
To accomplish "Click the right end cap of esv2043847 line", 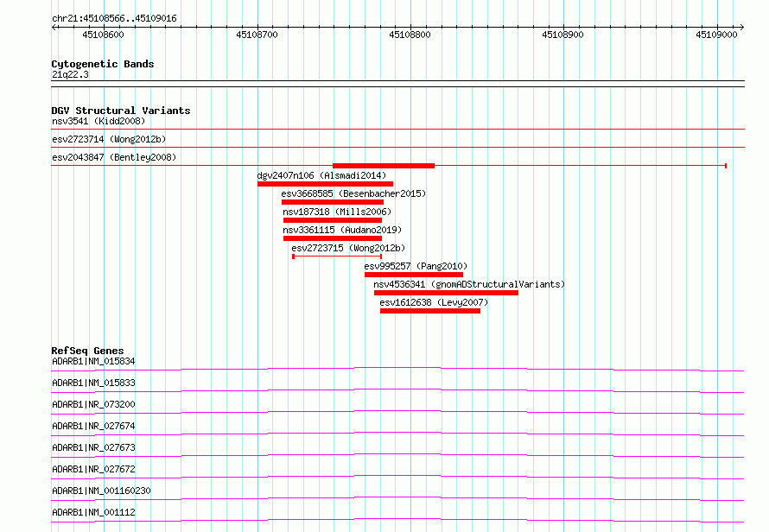I will [726, 166].
